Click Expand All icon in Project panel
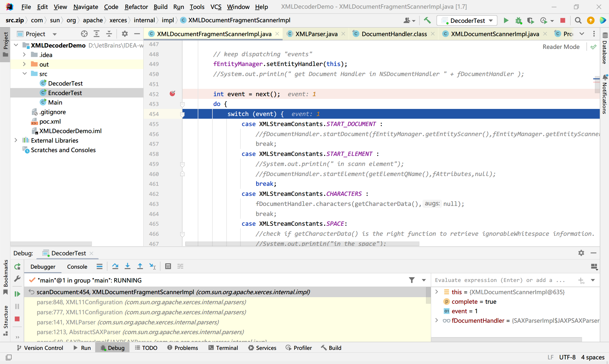609x364 pixels. coord(97,34)
